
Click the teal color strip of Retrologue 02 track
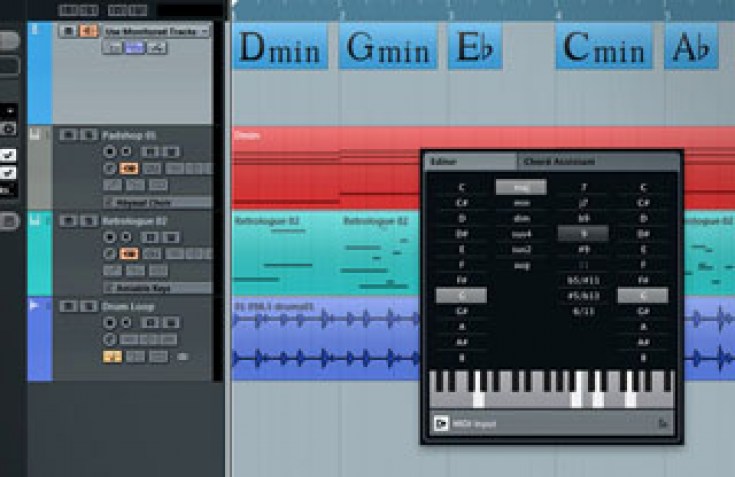(40, 253)
